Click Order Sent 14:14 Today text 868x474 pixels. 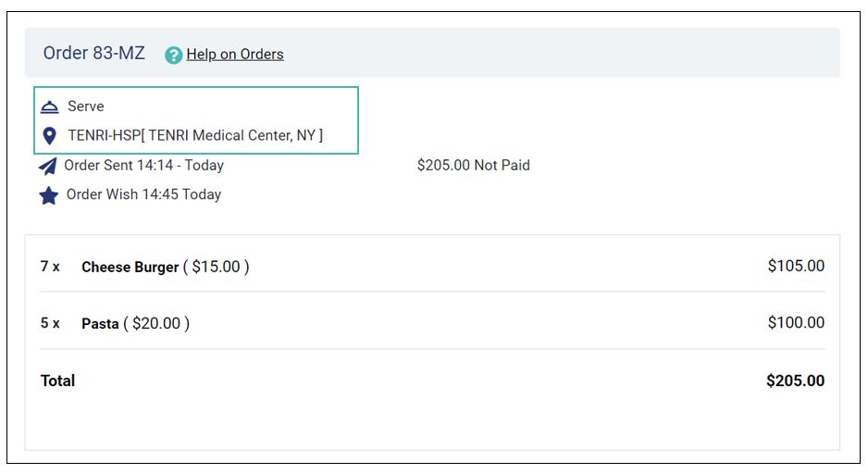(144, 165)
